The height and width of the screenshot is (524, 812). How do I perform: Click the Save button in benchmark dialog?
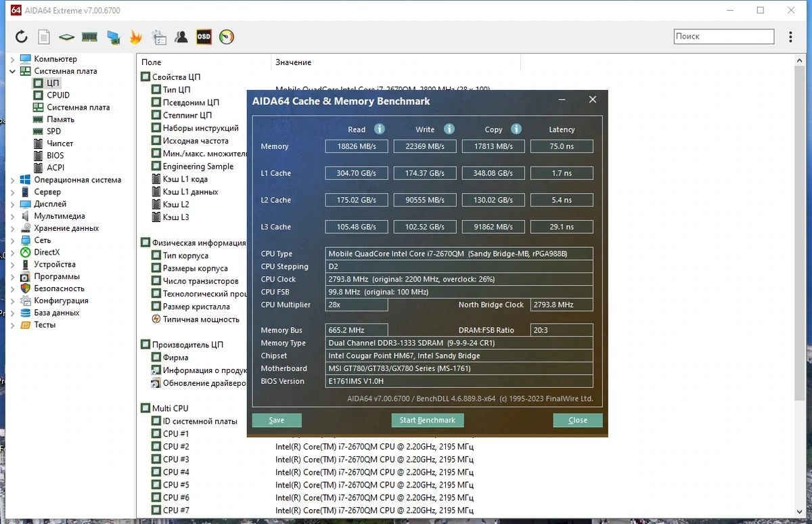(277, 420)
